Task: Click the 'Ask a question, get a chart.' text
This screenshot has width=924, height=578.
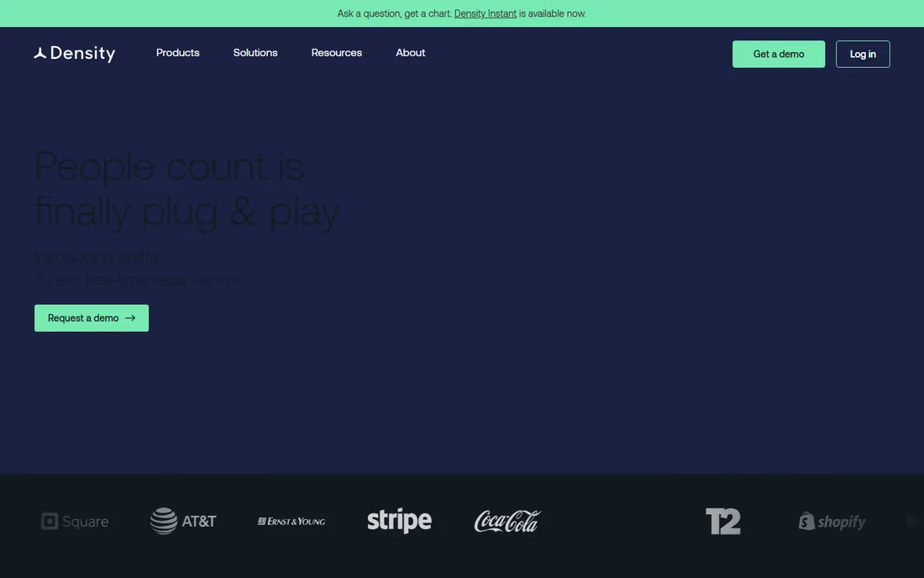Action: [x=394, y=13]
